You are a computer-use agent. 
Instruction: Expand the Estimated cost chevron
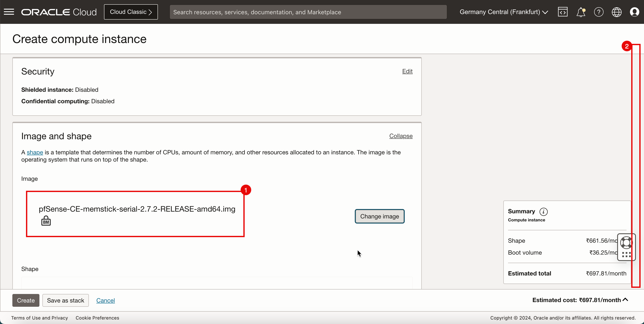(x=625, y=300)
